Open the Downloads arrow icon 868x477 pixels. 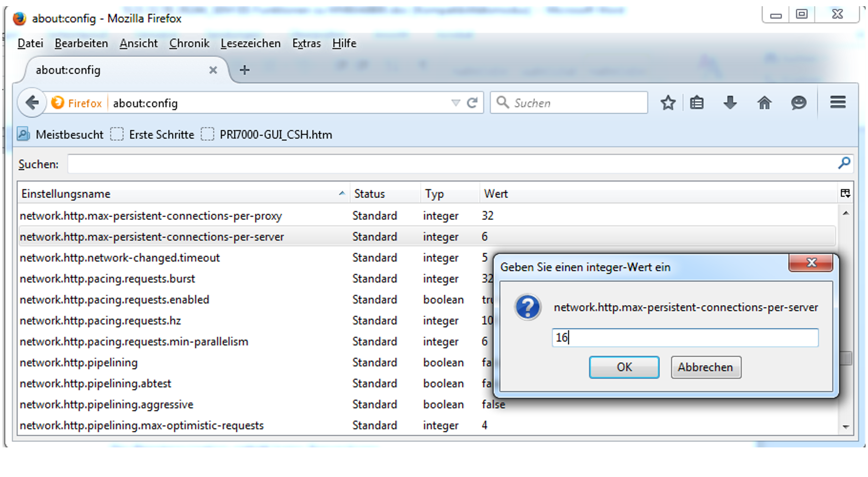730,103
